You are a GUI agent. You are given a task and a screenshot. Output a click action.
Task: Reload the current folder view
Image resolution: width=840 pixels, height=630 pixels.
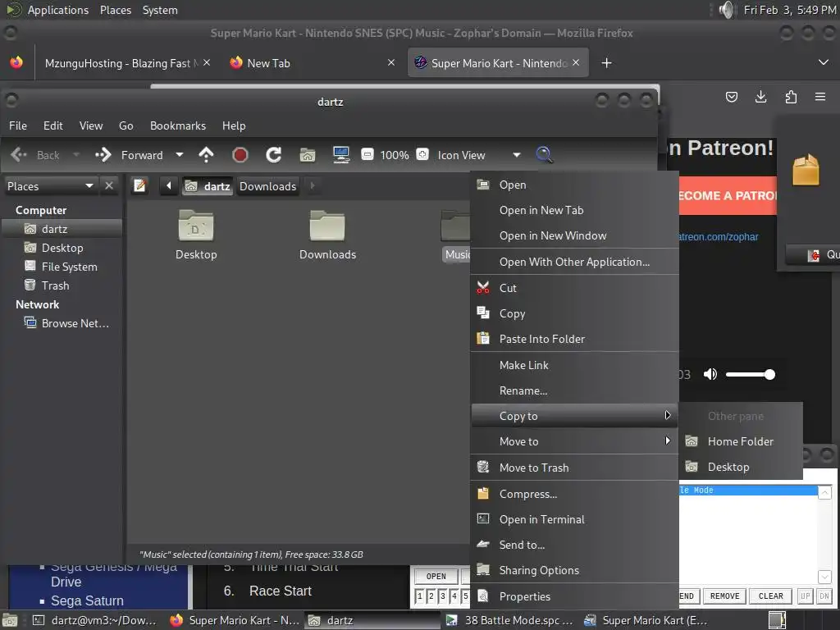[x=274, y=155]
